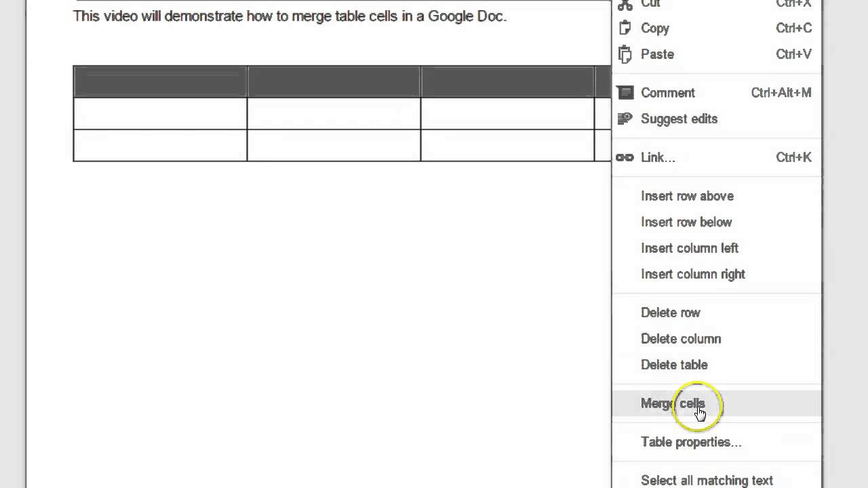Image resolution: width=868 pixels, height=488 pixels.
Task: Select Insert row above
Action: (717, 196)
